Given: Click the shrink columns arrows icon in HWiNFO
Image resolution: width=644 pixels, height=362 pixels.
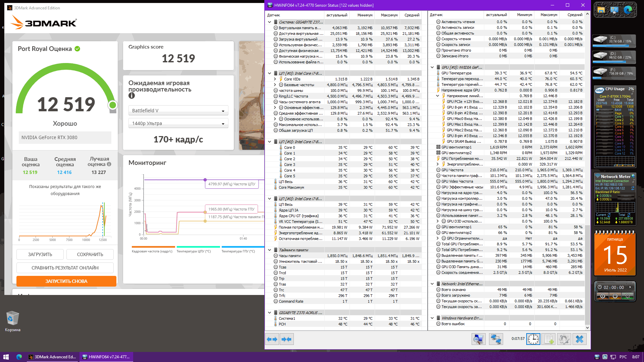Looking at the screenshot, I should click(x=286, y=339).
